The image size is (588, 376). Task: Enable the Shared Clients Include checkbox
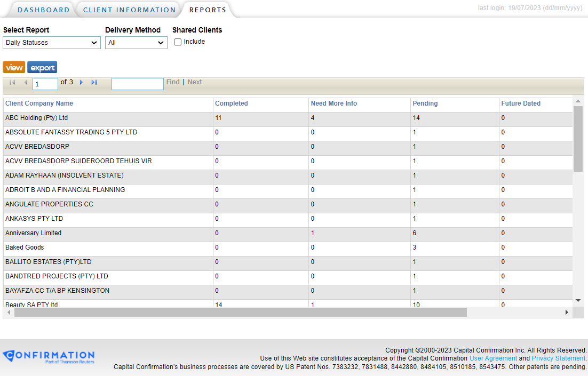pos(178,42)
